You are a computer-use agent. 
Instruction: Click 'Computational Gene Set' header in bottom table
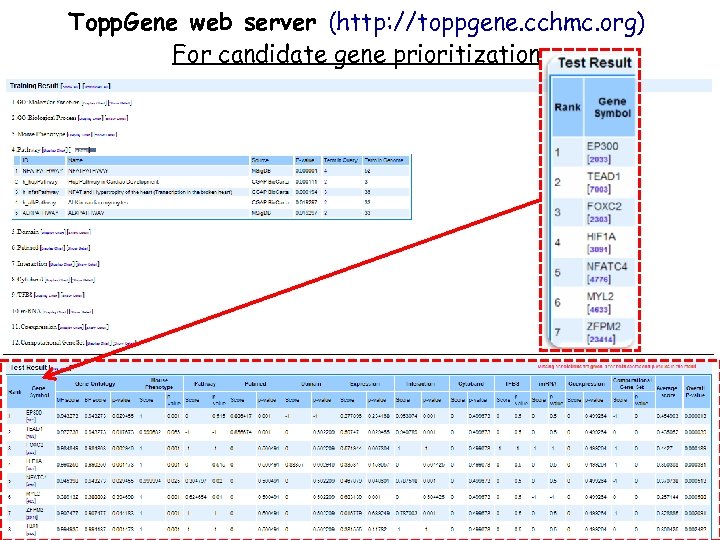(x=632, y=383)
